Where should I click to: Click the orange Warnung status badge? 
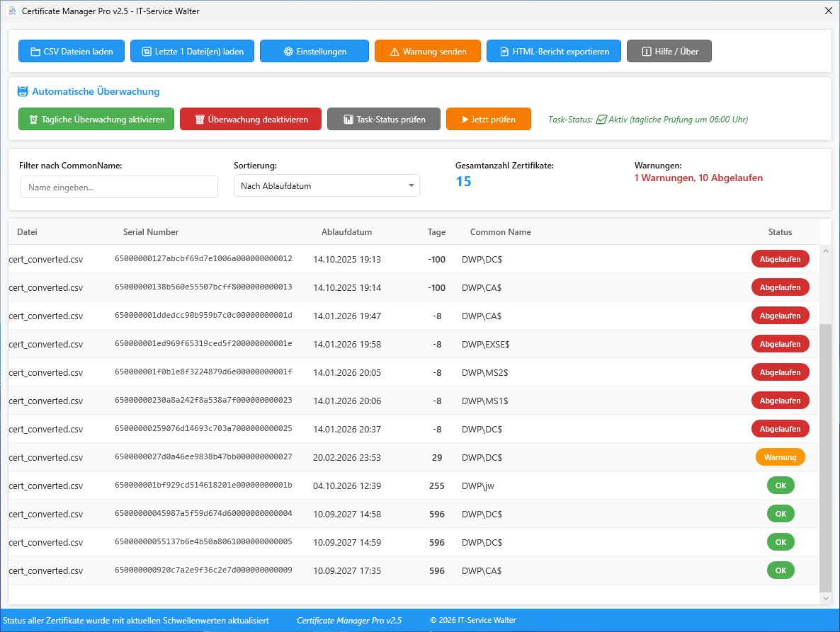point(780,457)
